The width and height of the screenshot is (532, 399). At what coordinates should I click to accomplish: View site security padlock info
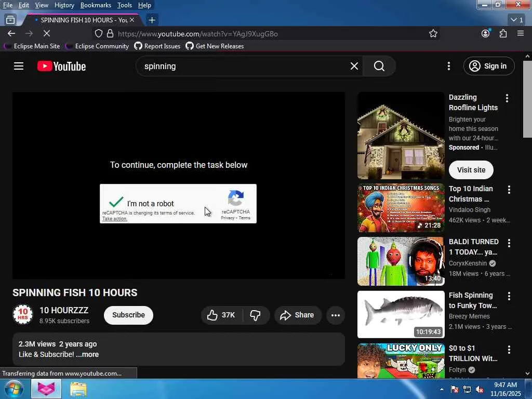[110, 34]
